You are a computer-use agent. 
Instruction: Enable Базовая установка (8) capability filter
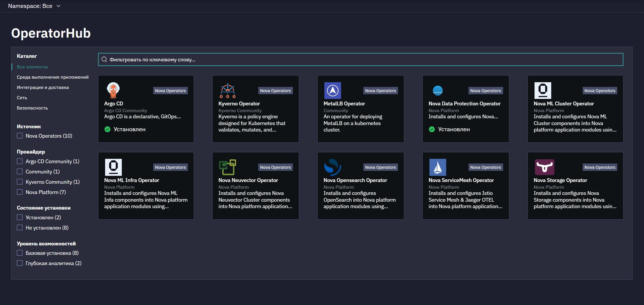(x=20, y=253)
